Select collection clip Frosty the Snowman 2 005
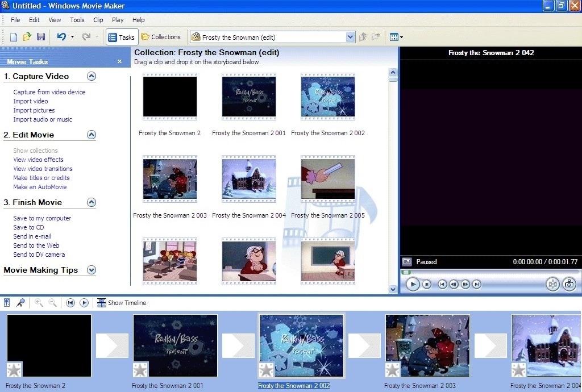Screen dimensions: 582x392 (328, 179)
